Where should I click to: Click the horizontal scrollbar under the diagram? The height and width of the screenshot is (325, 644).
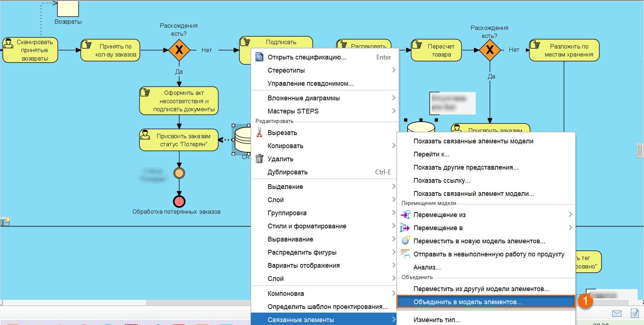click(73, 303)
